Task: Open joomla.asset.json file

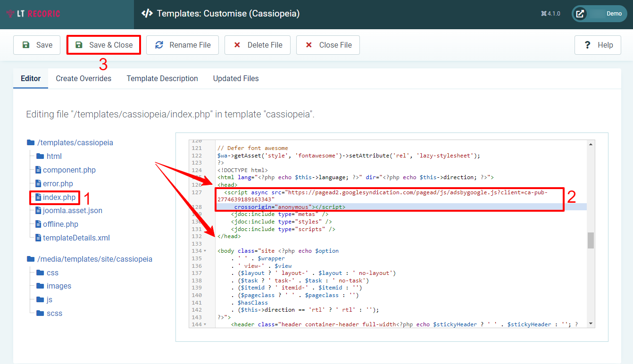Action: pyautogui.click(x=72, y=210)
